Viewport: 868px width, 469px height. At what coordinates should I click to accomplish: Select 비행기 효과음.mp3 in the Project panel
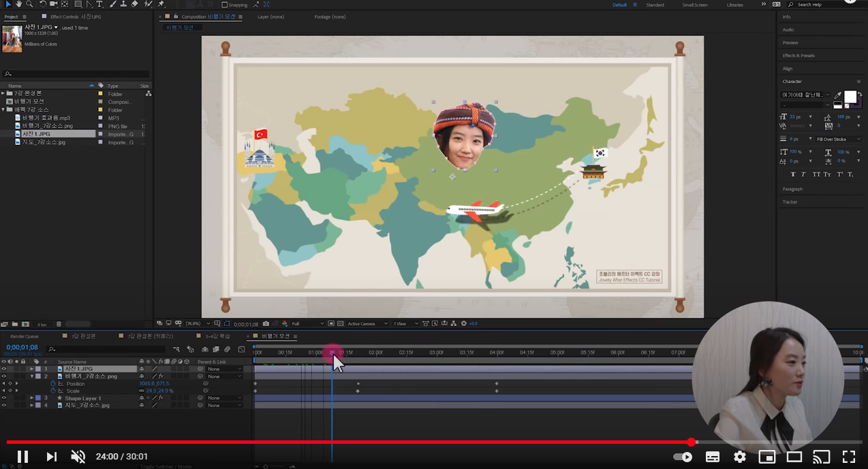click(x=46, y=118)
